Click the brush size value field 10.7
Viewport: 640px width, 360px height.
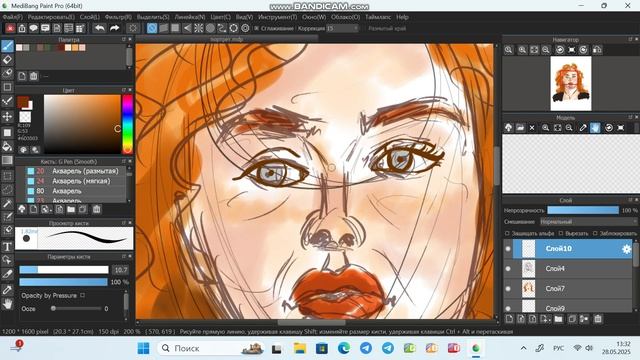tap(121, 270)
